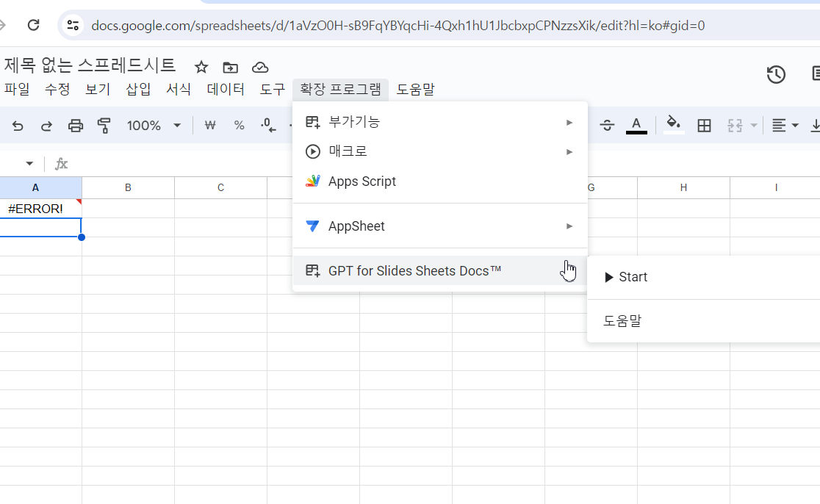Open the text color picker

point(636,126)
